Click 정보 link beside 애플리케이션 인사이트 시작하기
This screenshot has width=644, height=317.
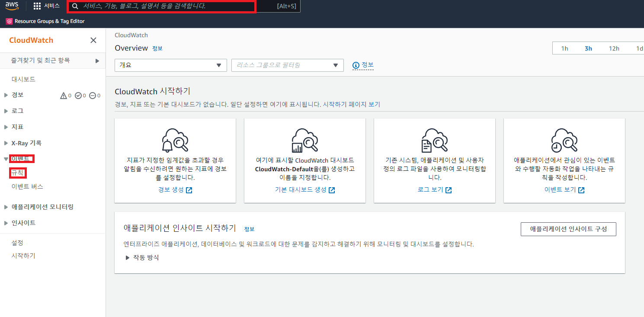click(x=249, y=229)
